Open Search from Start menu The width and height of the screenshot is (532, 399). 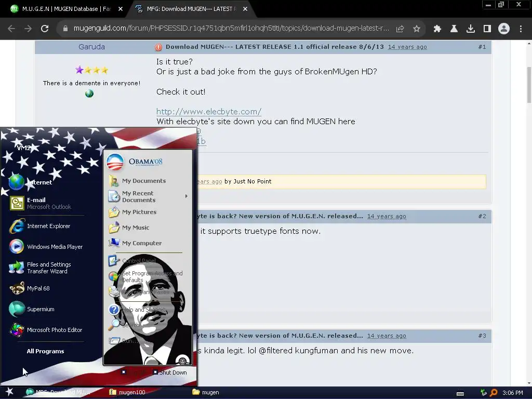[x=124, y=325]
